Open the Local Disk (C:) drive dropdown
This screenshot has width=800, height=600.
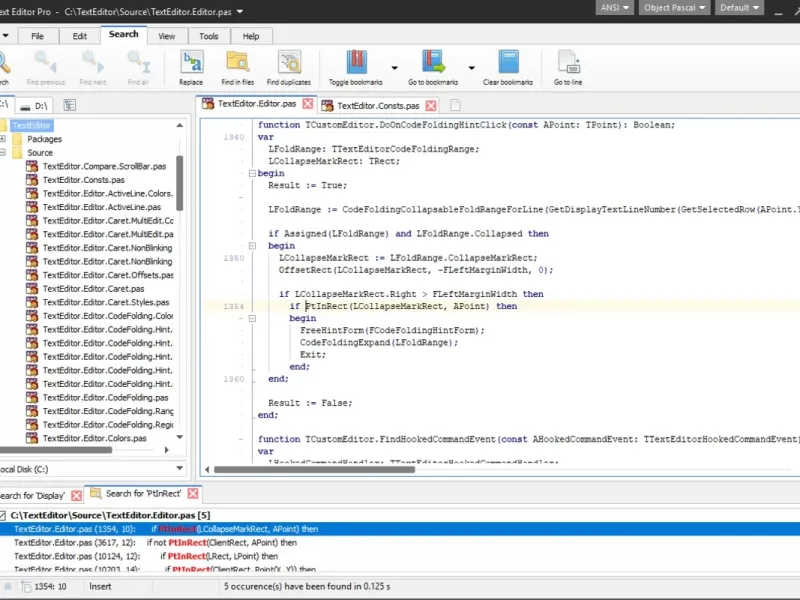[180, 468]
